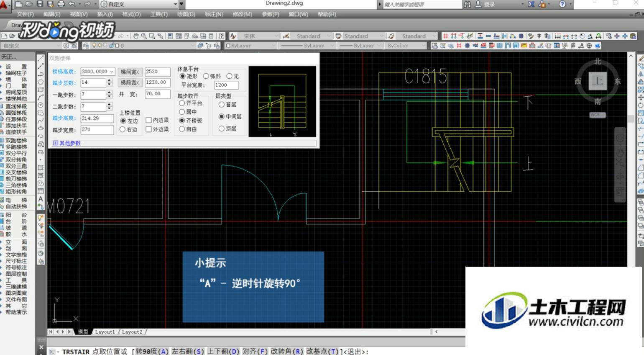Open the 绘图(D) menu
This screenshot has height=355, width=644.
(x=186, y=14)
